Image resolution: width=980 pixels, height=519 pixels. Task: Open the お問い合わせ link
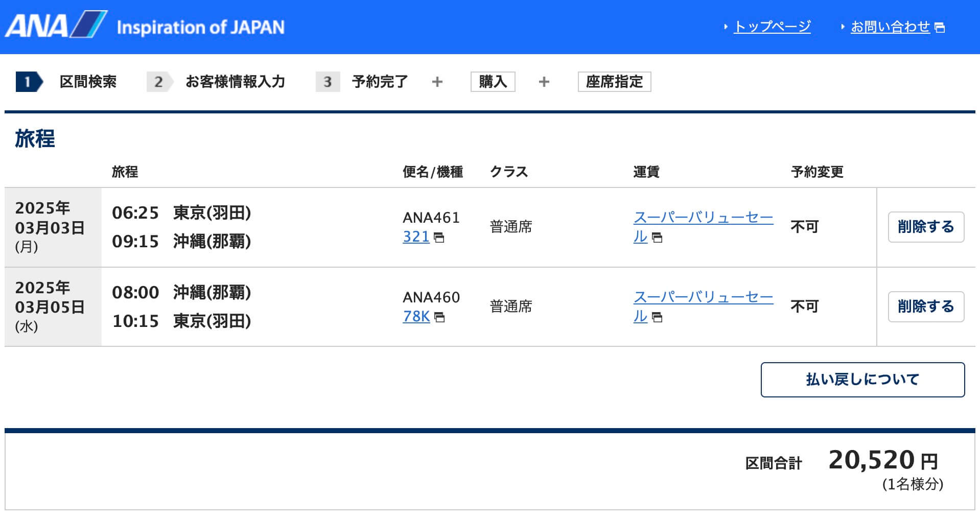[x=890, y=27]
